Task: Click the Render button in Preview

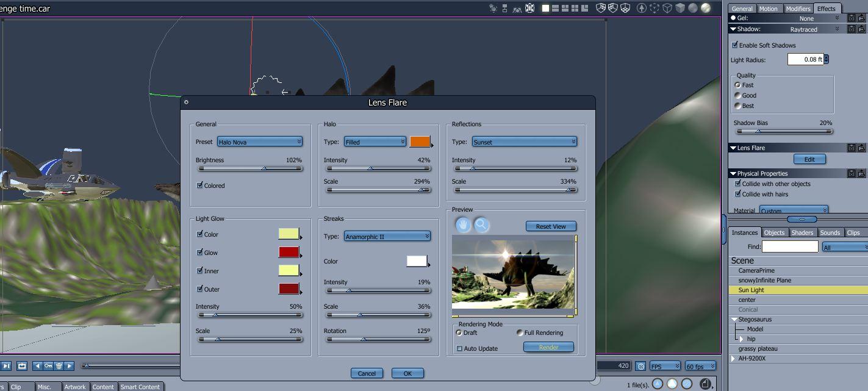Action: [548, 347]
